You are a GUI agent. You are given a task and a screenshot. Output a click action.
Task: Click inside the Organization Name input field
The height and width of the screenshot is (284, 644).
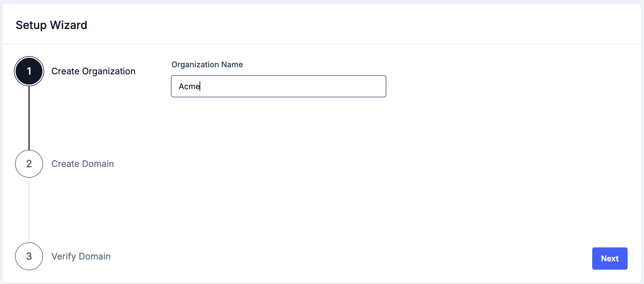point(278,86)
